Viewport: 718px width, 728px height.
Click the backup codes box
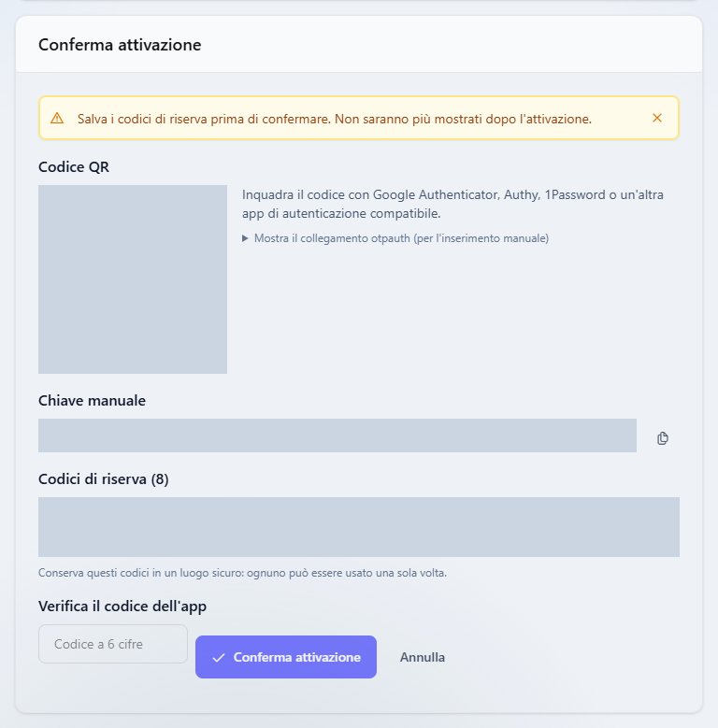[359, 527]
